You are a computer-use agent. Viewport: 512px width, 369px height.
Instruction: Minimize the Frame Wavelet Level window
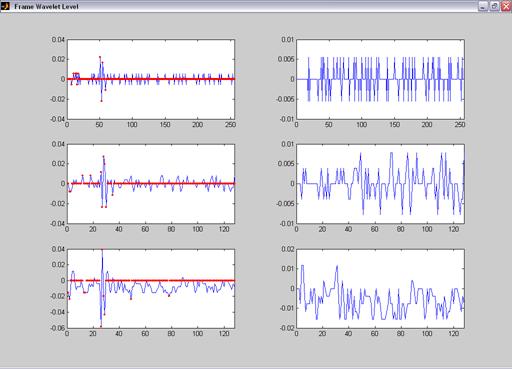point(483,6)
